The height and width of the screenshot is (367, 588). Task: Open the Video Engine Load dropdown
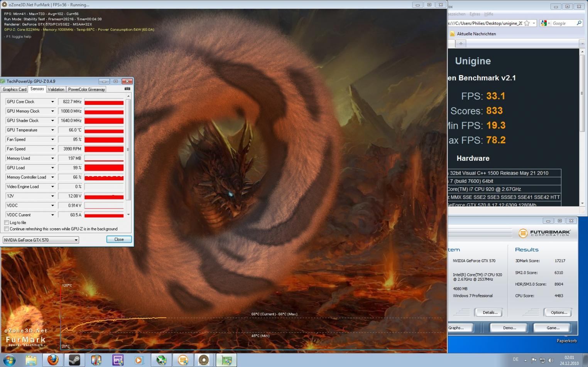52,187
